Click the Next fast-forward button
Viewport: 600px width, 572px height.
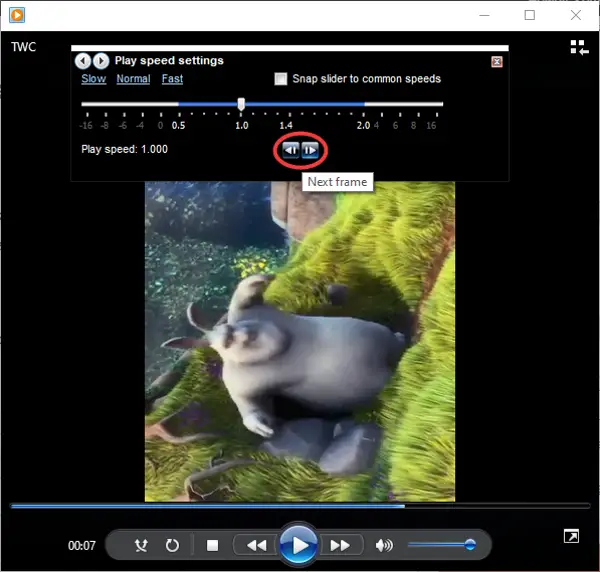[x=340, y=545]
